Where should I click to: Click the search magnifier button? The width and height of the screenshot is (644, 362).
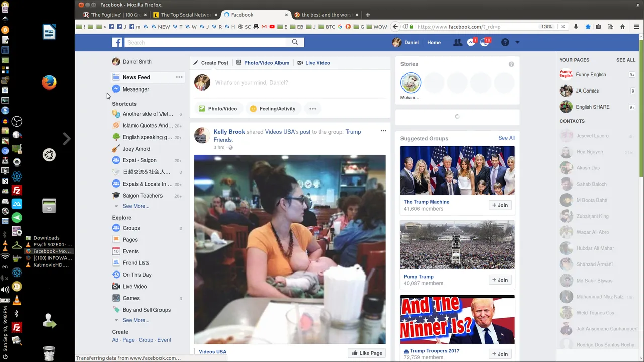[295, 42]
